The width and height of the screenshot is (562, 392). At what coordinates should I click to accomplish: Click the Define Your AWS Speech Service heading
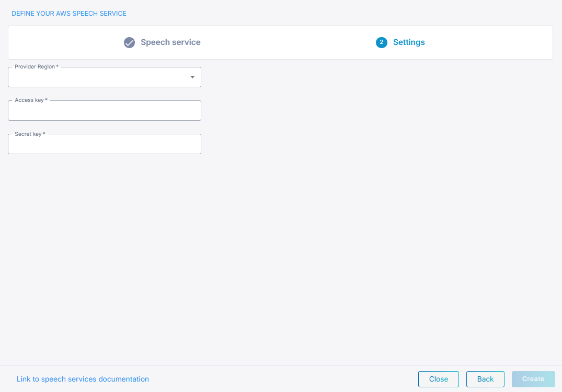69,13
